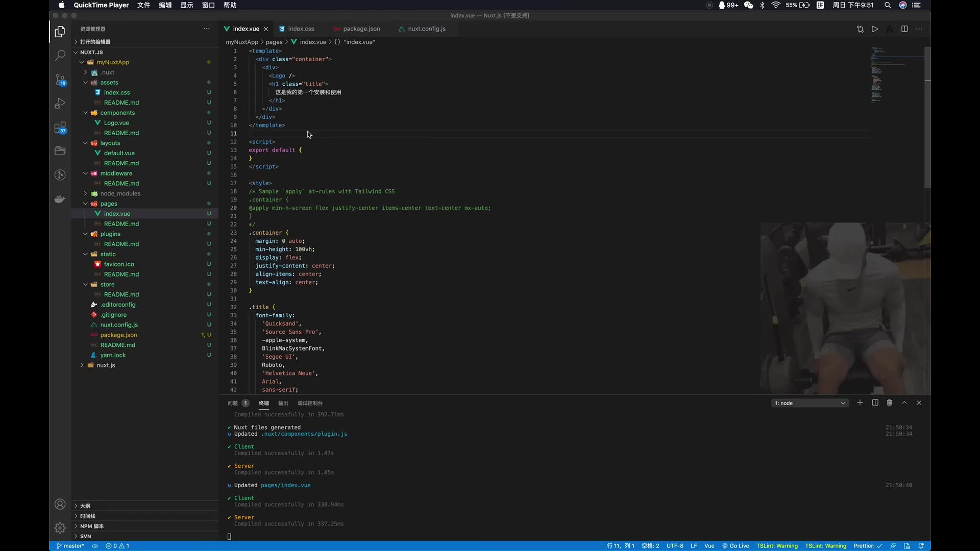Viewport: 980px width, 551px height.
Task: Open the 编辑 menu in menu bar
Action: coord(165,5)
